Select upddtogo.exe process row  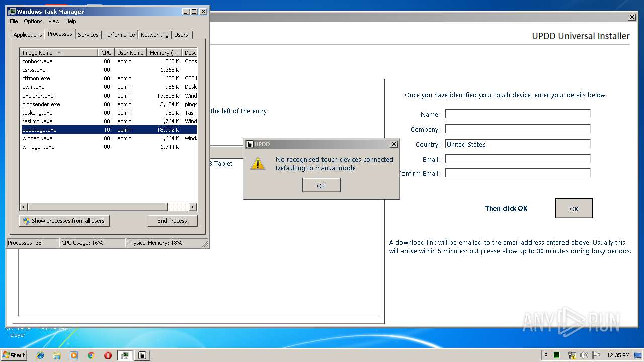pyautogui.click(x=108, y=130)
